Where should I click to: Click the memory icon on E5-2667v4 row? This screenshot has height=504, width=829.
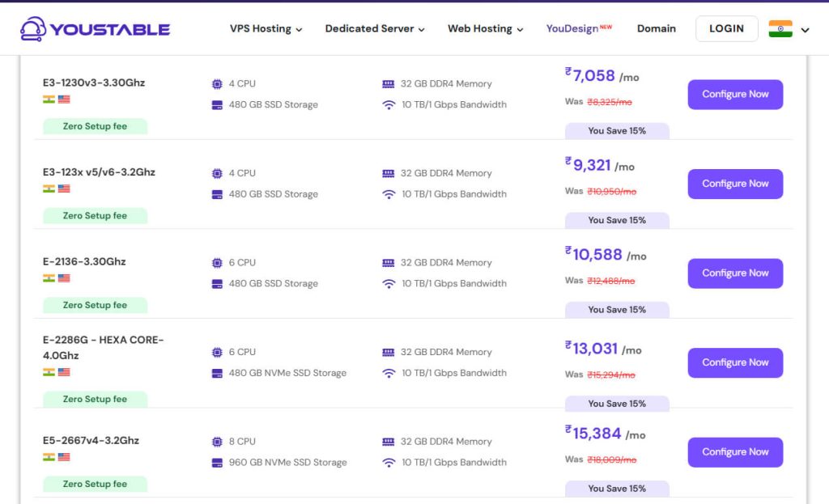point(389,441)
